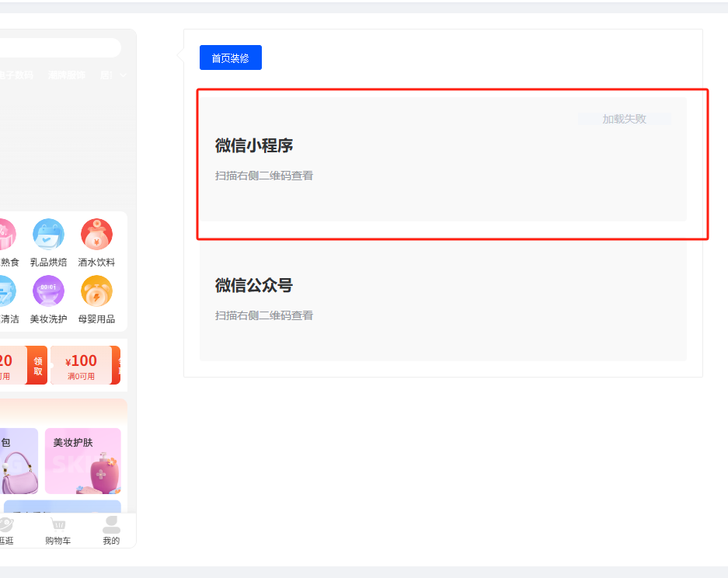Click the 加载失败 QR code placeholder
Viewport: 728px width, 578px height.
pos(625,119)
